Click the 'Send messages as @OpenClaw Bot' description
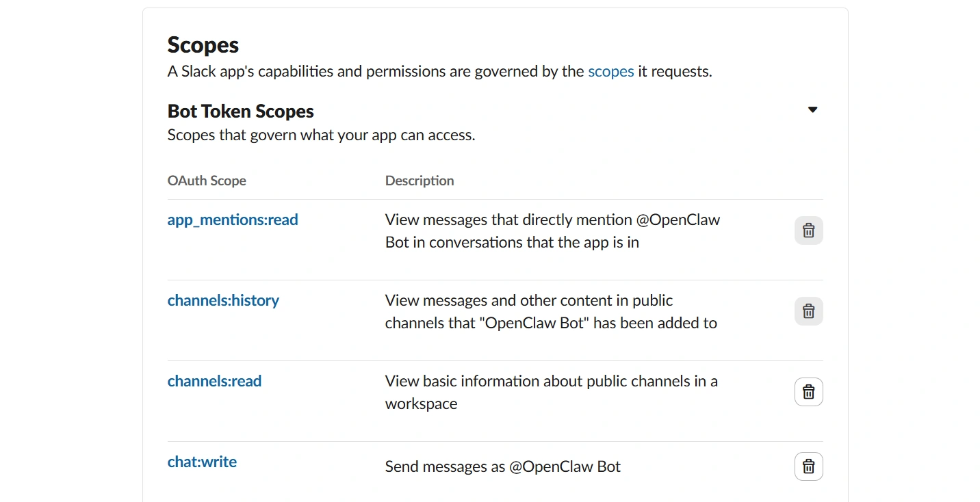Image resolution: width=980 pixels, height=502 pixels. tap(503, 467)
